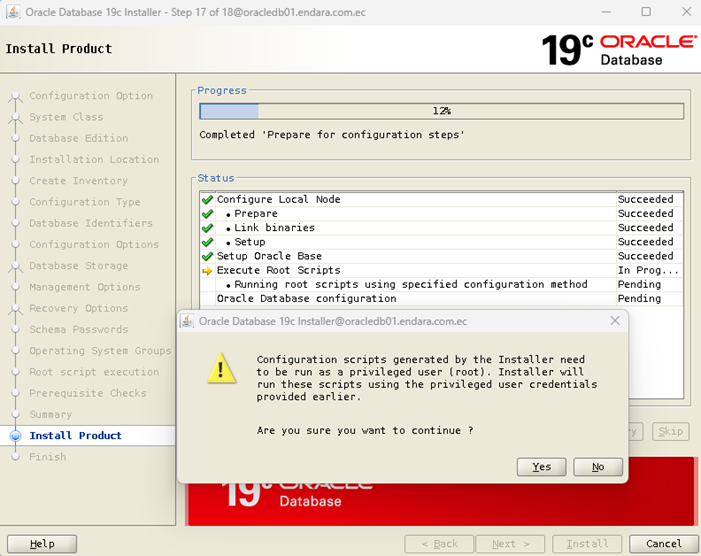The height and width of the screenshot is (556, 701).
Task: Click the disabled Next button
Action: pos(510,543)
